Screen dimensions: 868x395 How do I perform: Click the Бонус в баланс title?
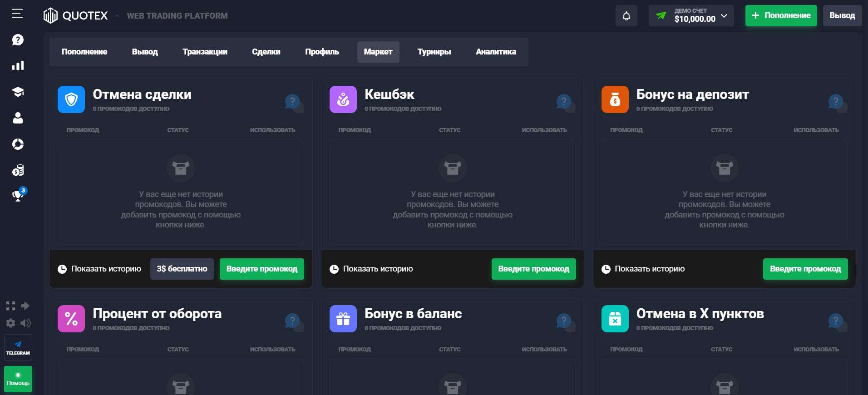click(413, 314)
